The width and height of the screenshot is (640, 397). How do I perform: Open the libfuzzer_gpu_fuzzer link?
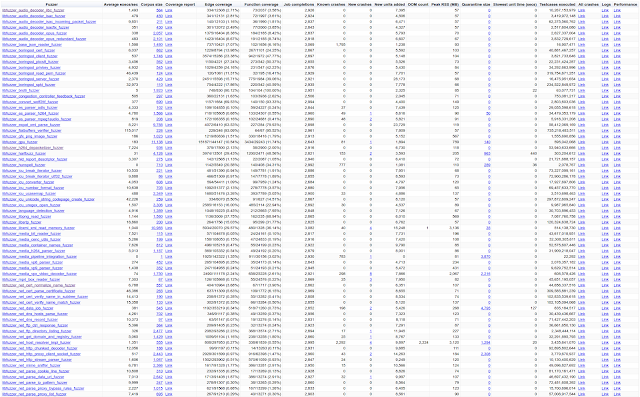20,142
